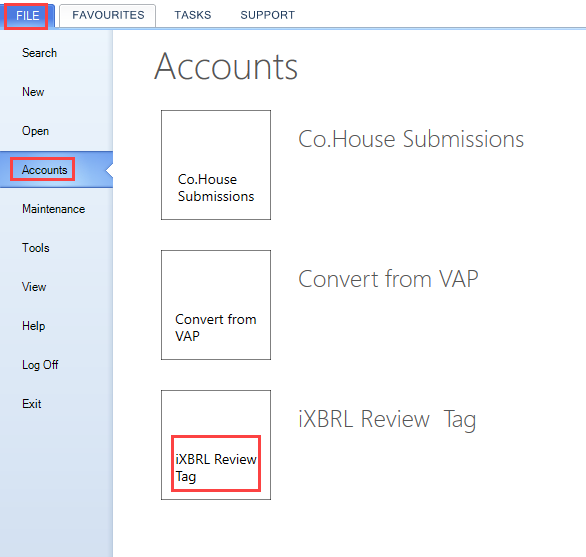Choose Log Off in the sidebar

click(x=40, y=364)
